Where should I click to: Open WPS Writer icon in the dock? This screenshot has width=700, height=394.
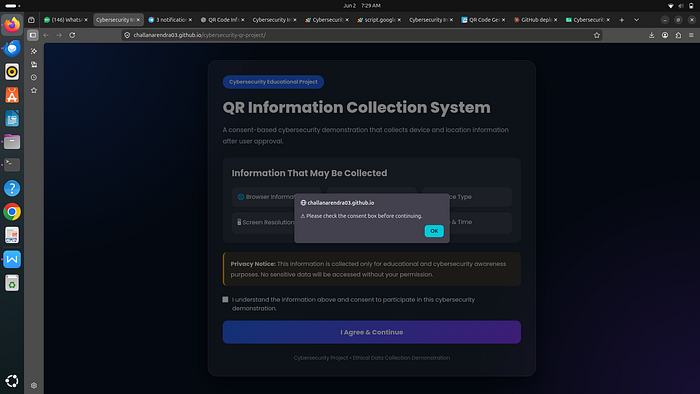(12, 259)
